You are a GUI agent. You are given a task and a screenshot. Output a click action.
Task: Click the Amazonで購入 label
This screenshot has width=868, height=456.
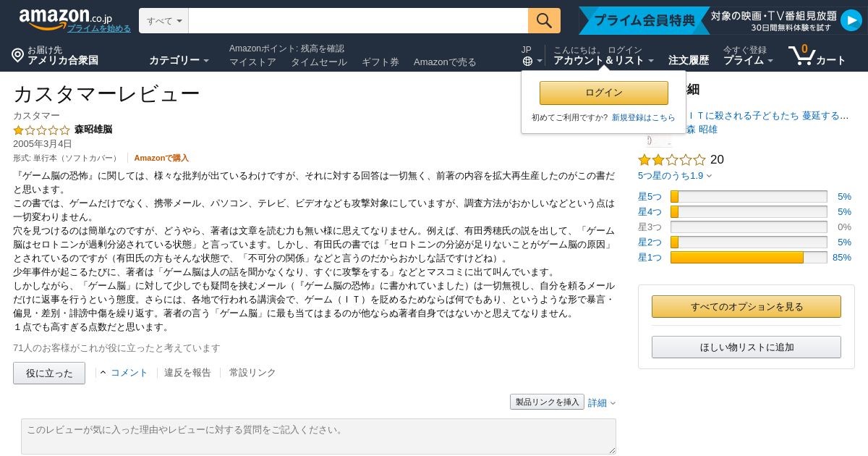[x=161, y=158]
